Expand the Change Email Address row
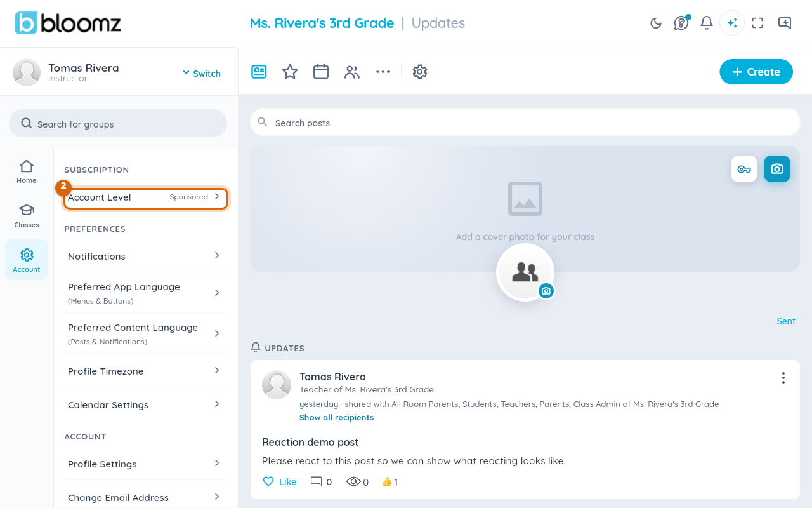Screen dimensions: 812x508 click(145, 497)
